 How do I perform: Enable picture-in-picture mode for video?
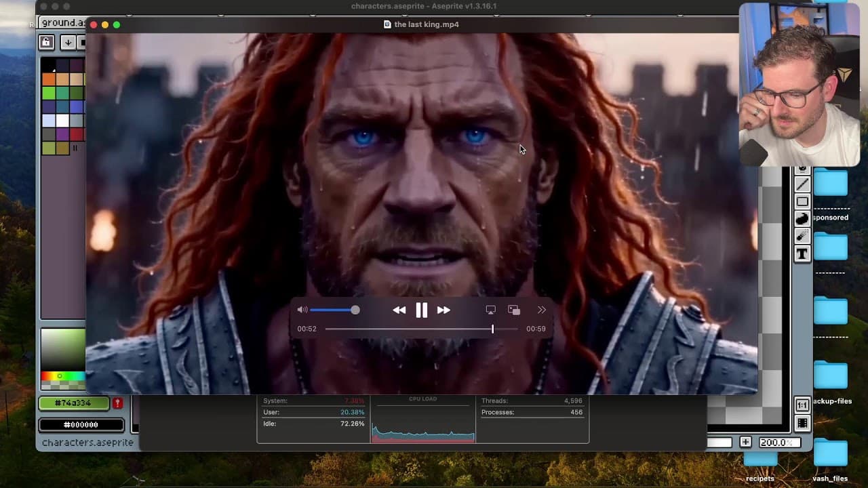click(x=514, y=310)
